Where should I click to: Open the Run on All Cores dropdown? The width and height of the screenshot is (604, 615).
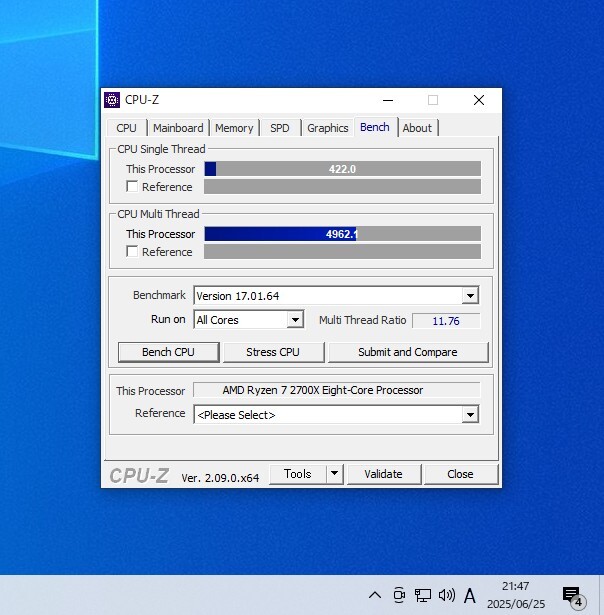point(295,320)
